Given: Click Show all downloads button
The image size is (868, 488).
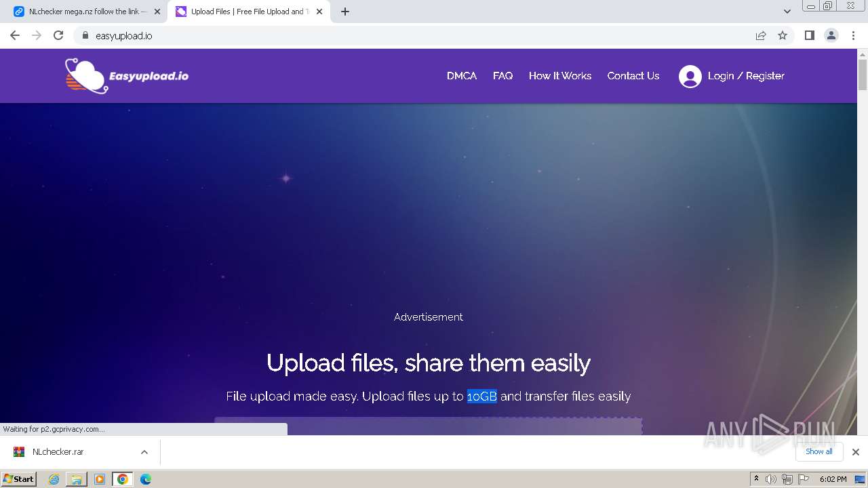Looking at the screenshot, I should click(x=818, y=451).
